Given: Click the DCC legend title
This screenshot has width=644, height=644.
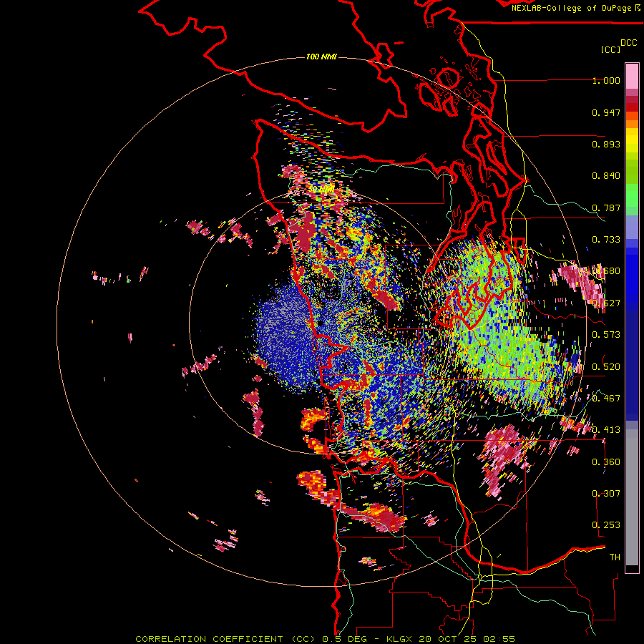Looking at the screenshot, I should pyautogui.click(x=628, y=43).
